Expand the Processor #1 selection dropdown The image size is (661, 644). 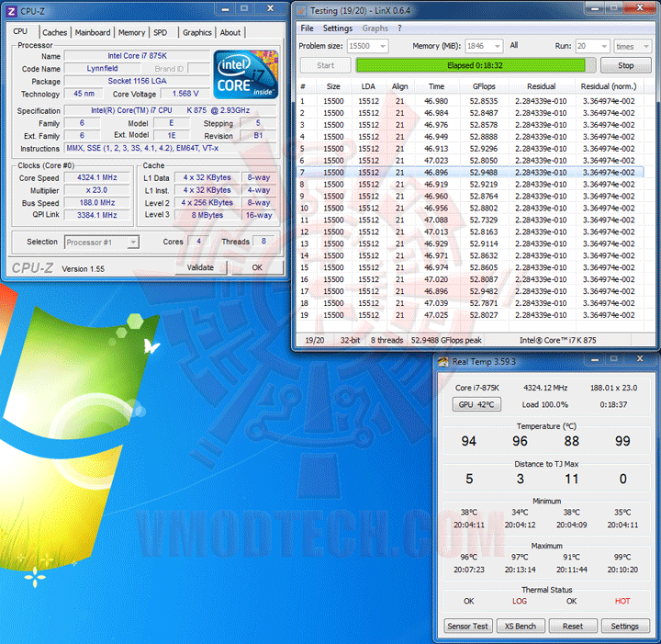133,243
